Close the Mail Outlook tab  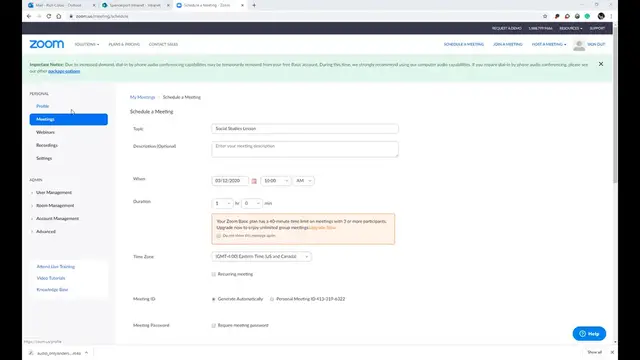94,5
